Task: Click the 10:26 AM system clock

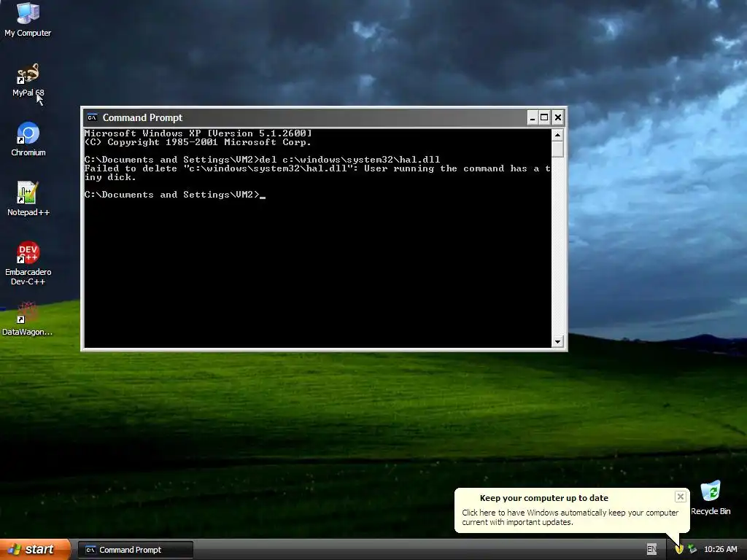Action: tap(720, 549)
